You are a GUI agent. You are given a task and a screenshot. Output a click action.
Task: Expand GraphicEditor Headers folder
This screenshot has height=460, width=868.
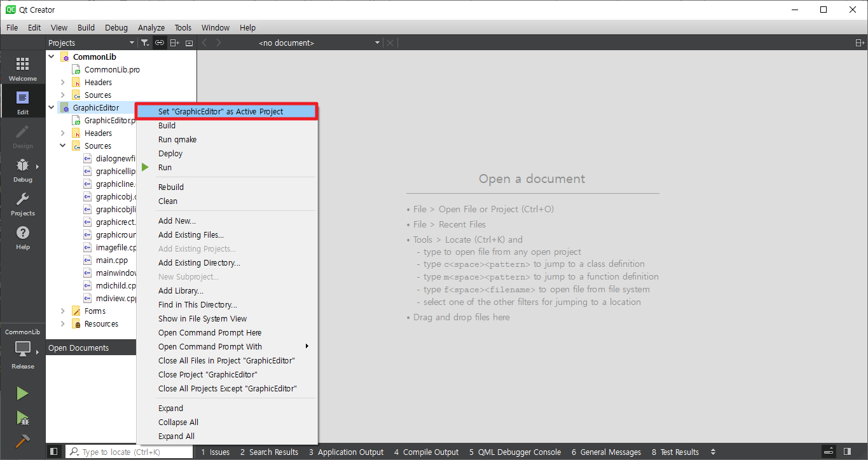(x=62, y=133)
